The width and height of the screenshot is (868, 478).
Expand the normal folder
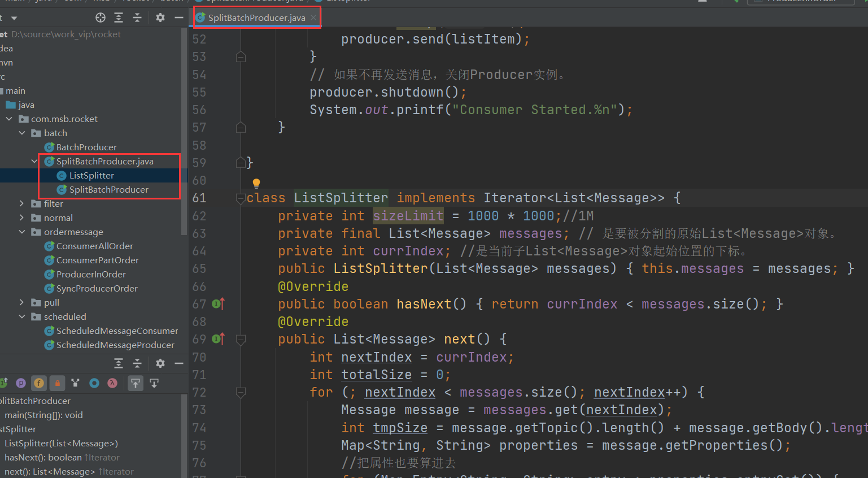[x=22, y=218]
